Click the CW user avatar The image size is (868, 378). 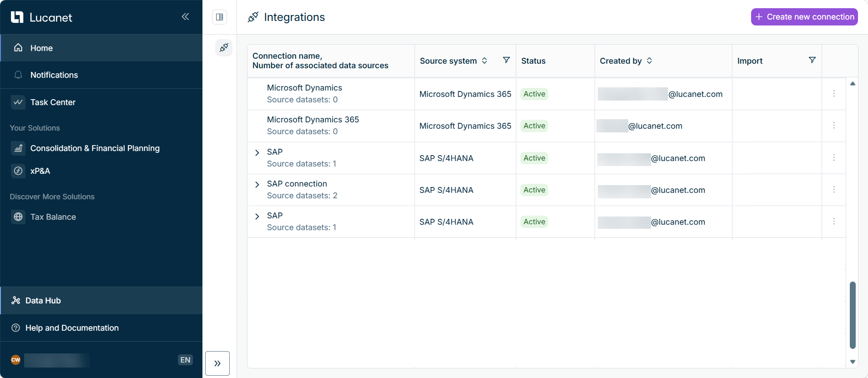tap(16, 360)
